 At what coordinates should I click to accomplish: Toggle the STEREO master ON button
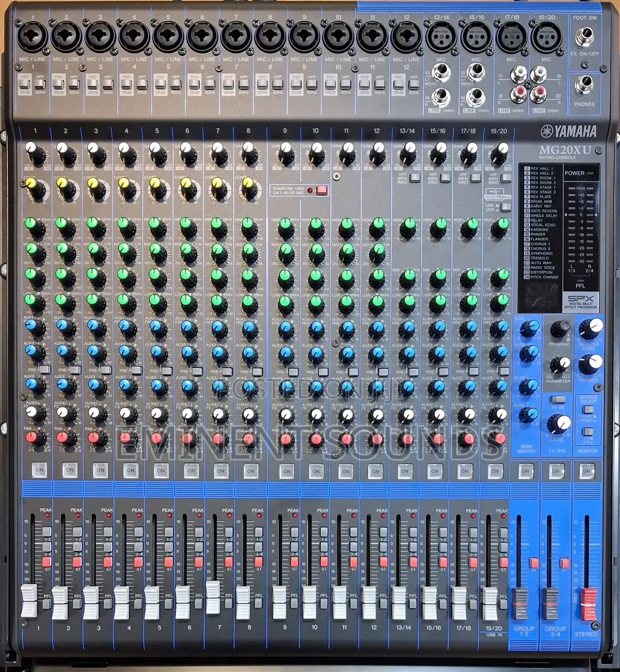(x=586, y=471)
